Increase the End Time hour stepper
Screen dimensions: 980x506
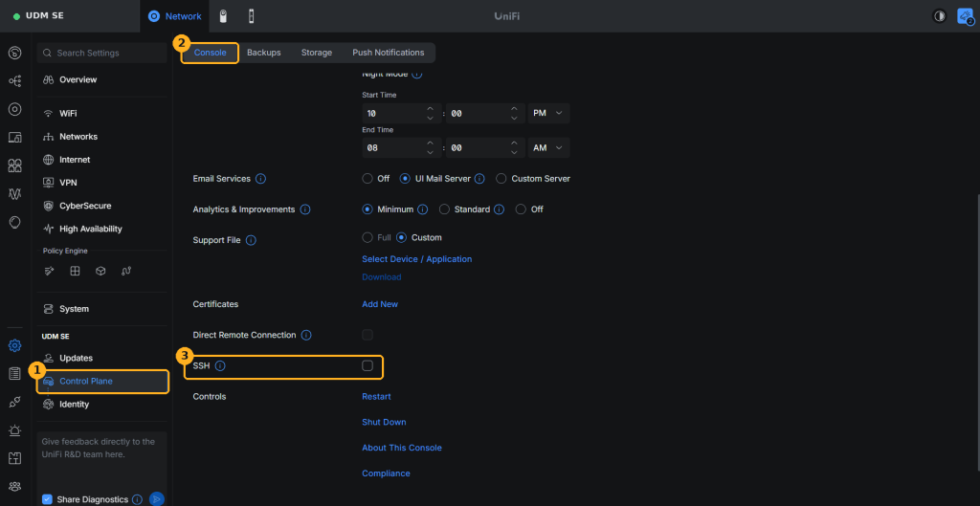click(x=430, y=143)
